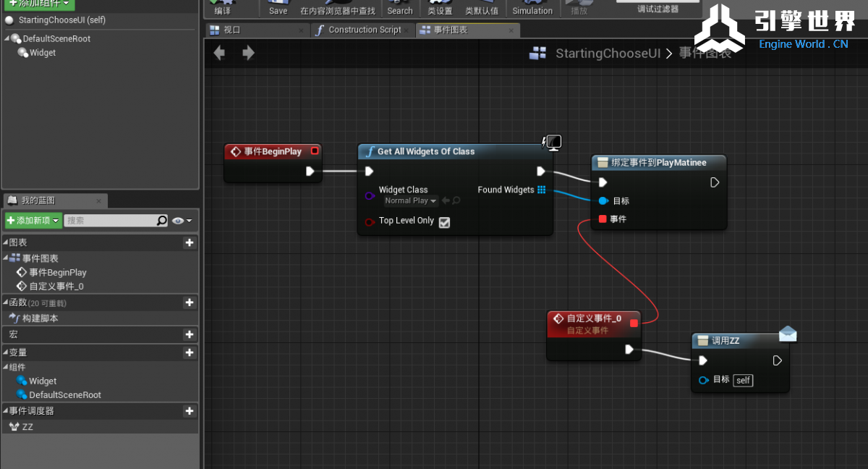868x469 pixels.
Task: Switch to the 视口 tab
Action: point(231,30)
